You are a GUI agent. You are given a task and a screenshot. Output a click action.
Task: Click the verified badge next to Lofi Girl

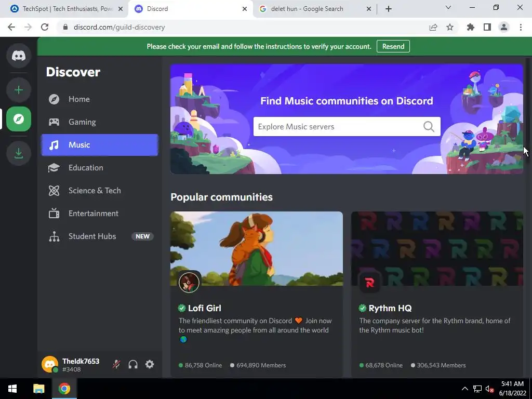click(182, 308)
